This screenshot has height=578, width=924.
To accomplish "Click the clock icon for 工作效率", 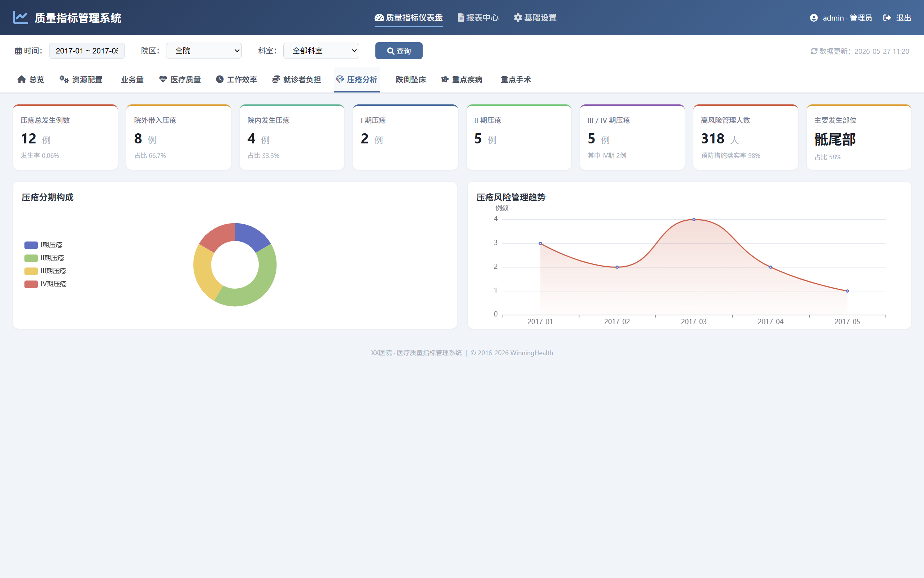I will click(x=219, y=79).
